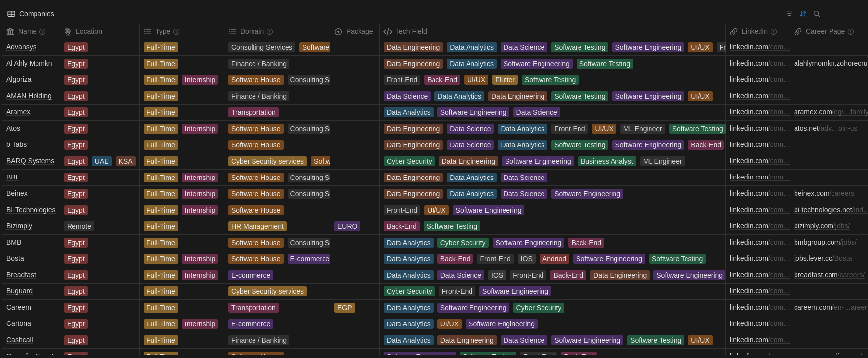Screen dimensions: 868x358
Task: Click Finance / Banking tag for AMAN Holding
Action: [259, 96]
